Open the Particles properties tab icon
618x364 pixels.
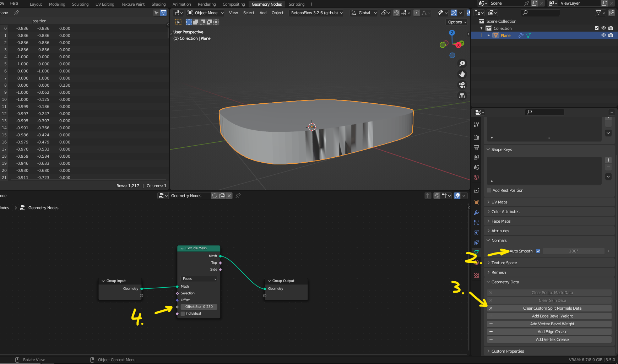click(476, 223)
